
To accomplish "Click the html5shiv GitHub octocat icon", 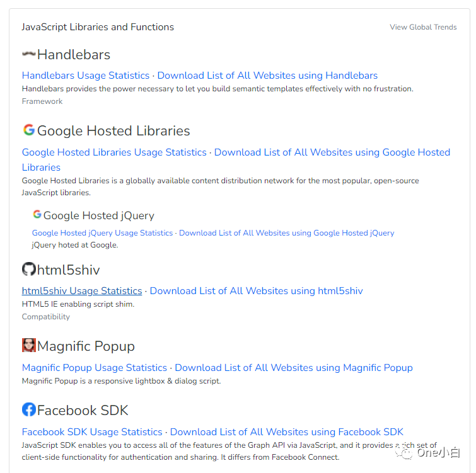I will (29, 270).
